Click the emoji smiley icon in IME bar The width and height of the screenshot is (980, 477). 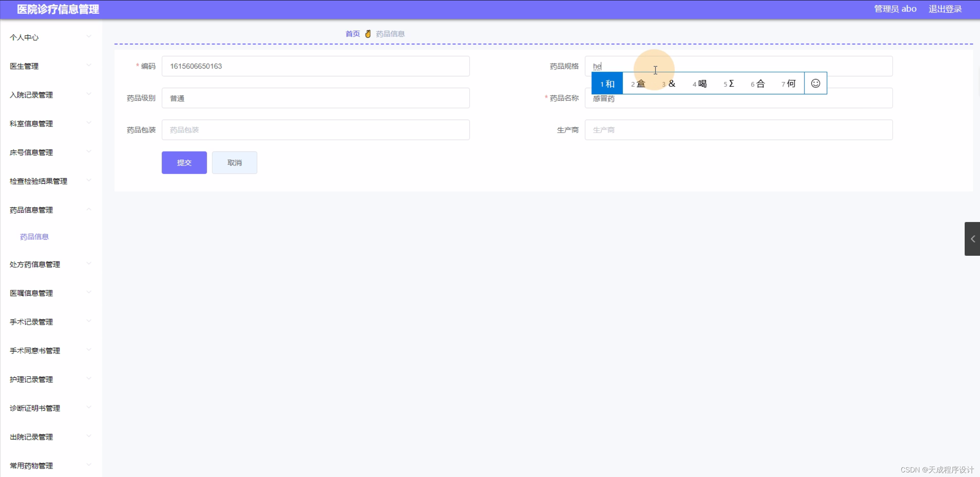[x=815, y=83]
